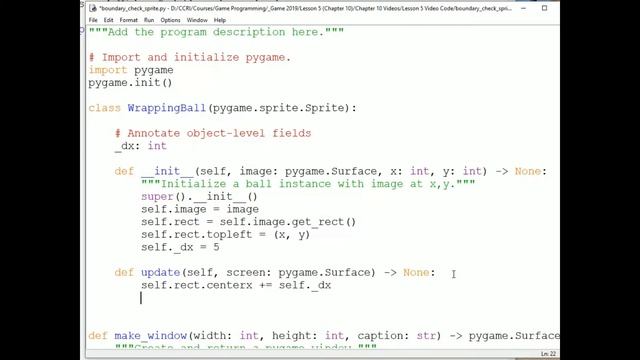640x360 pixels.
Task: Click the 'self.rect.centerx += self._dx' line
Action: click(x=236, y=285)
